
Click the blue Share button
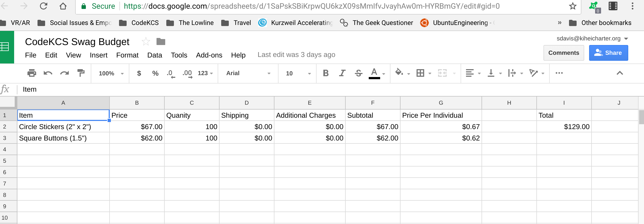click(608, 53)
